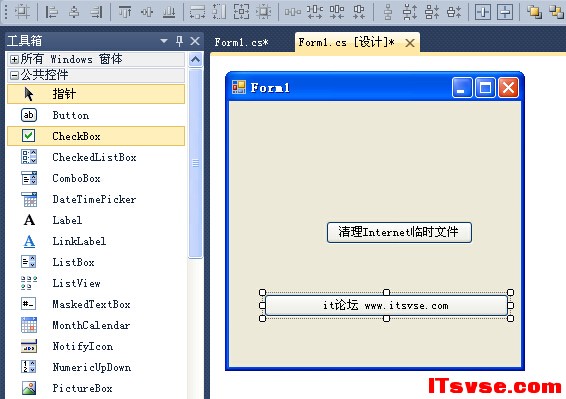This screenshot has height=399, width=566.
Task: Make vertical spacing equal via toolbar icon
Action: (x=388, y=12)
